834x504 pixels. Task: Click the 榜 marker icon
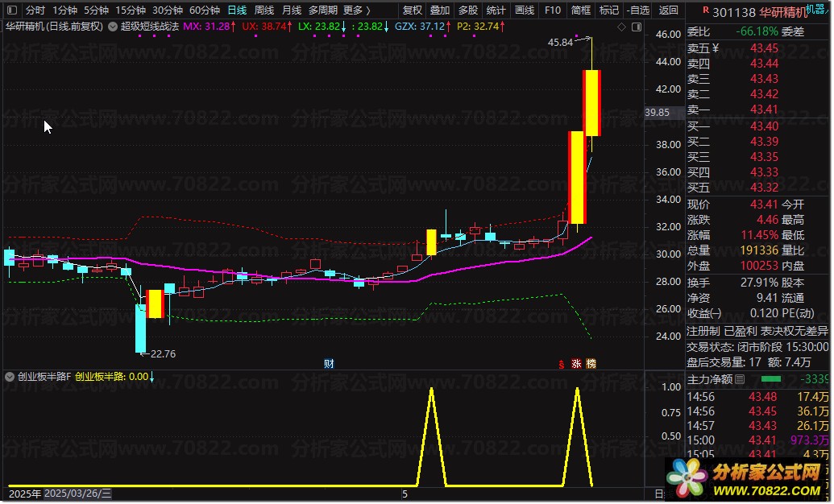click(591, 364)
